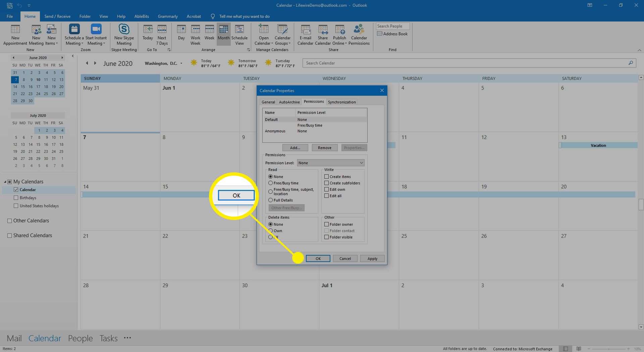Image resolution: width=644 pixels, height=352 pixels.
Task: Click the Remove button
Action: tap(324, 148)
